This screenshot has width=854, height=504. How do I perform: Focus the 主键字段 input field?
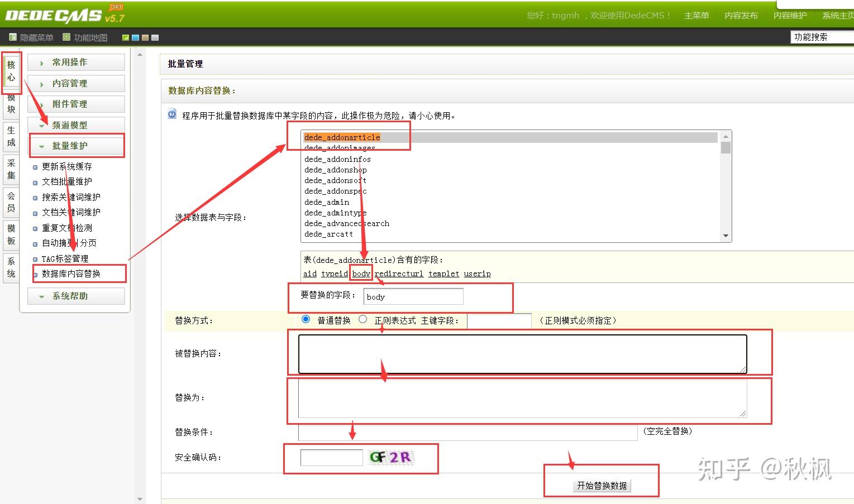(499, 321)
